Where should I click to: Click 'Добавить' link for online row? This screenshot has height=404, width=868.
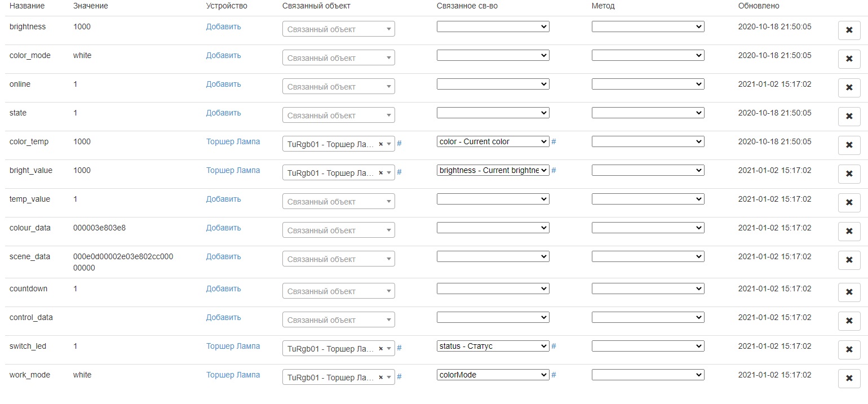[x=223, y=84]
